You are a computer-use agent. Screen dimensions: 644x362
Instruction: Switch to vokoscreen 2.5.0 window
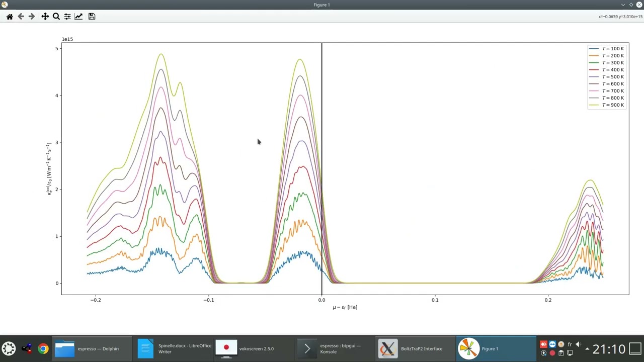click(x=254, y=348)
